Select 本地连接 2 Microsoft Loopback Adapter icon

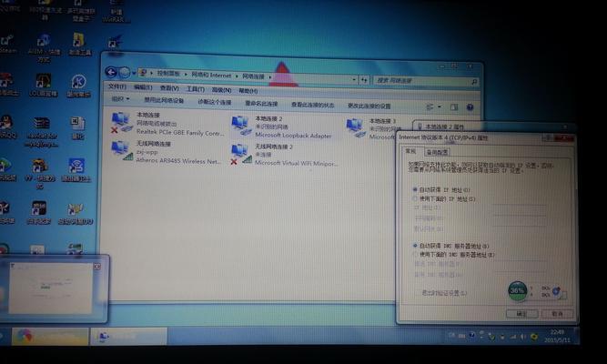241,126
